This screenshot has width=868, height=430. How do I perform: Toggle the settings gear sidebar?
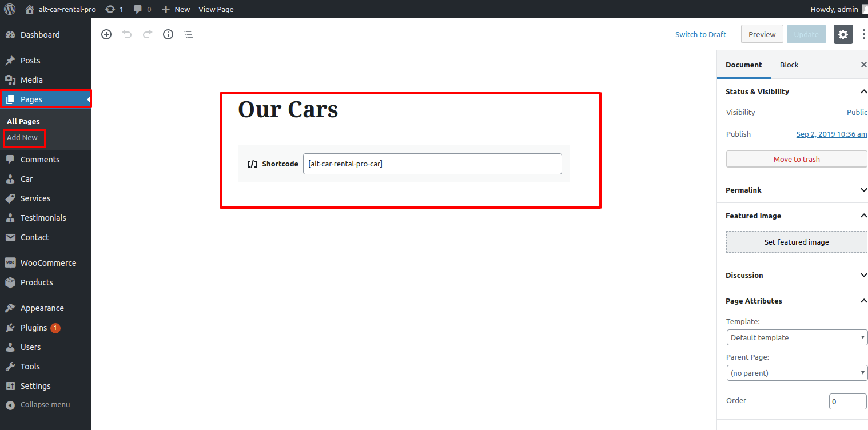click(x=843, y=34)
